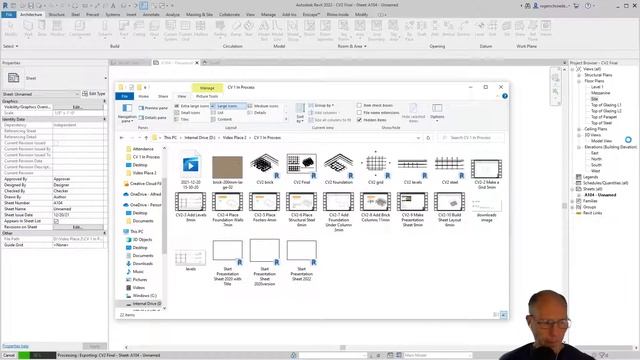Refresh the CV 1 In Process folder
The image size is (640, 360).
point(428,138)
